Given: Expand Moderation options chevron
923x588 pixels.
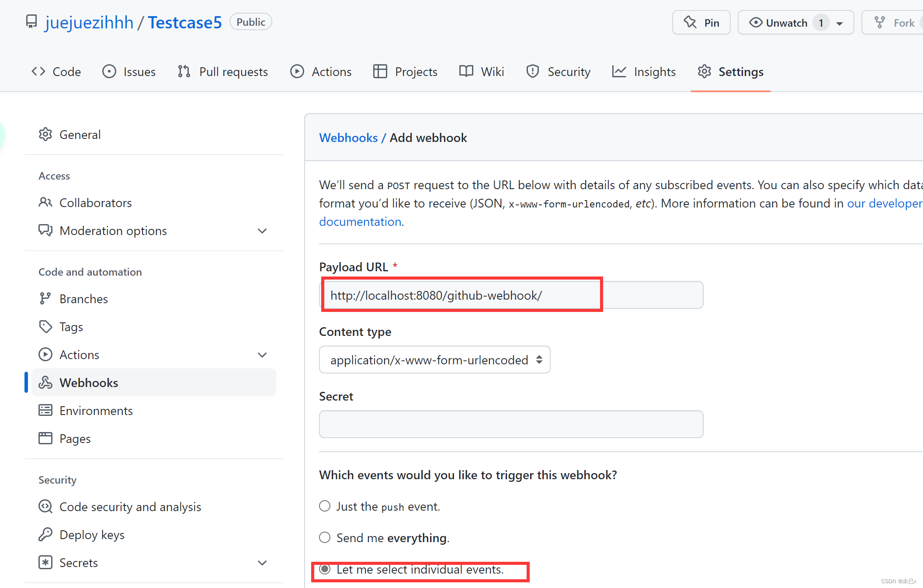Looking at the screenshot, I should pyautogui.click(x=262, y=231).
